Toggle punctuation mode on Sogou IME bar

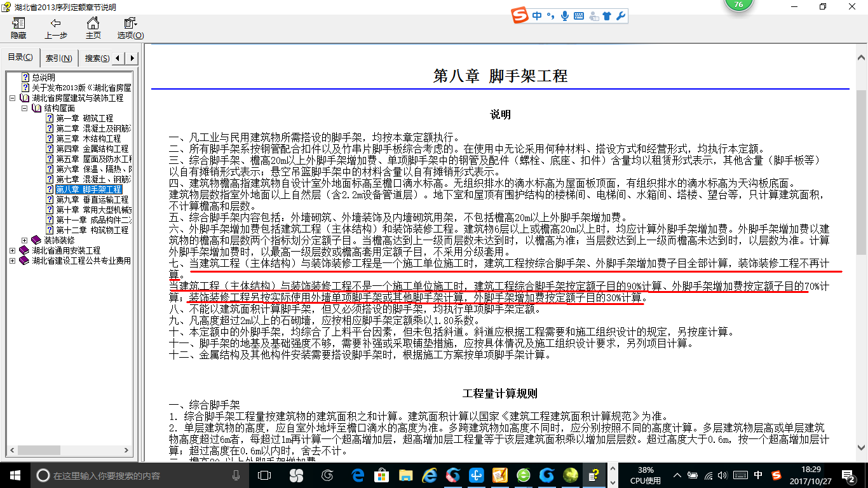point(550,16)
